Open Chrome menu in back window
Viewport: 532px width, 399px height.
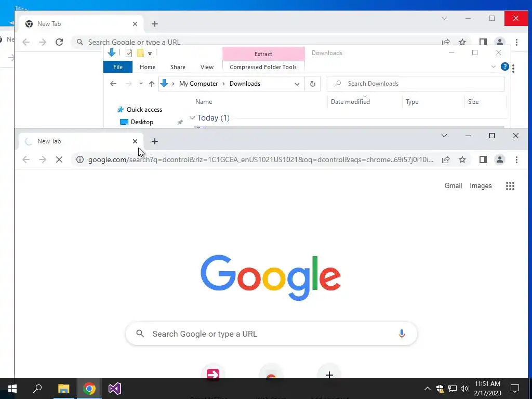pos(516,42)
